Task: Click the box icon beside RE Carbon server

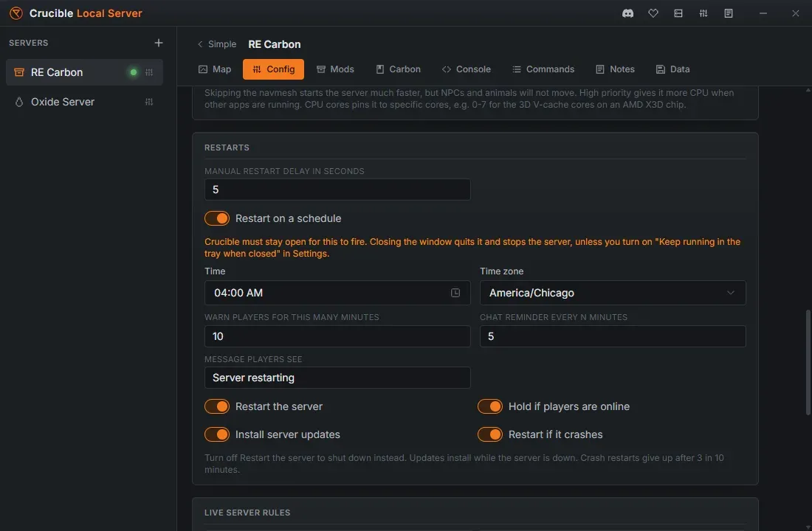Action: tap(19, 72)
